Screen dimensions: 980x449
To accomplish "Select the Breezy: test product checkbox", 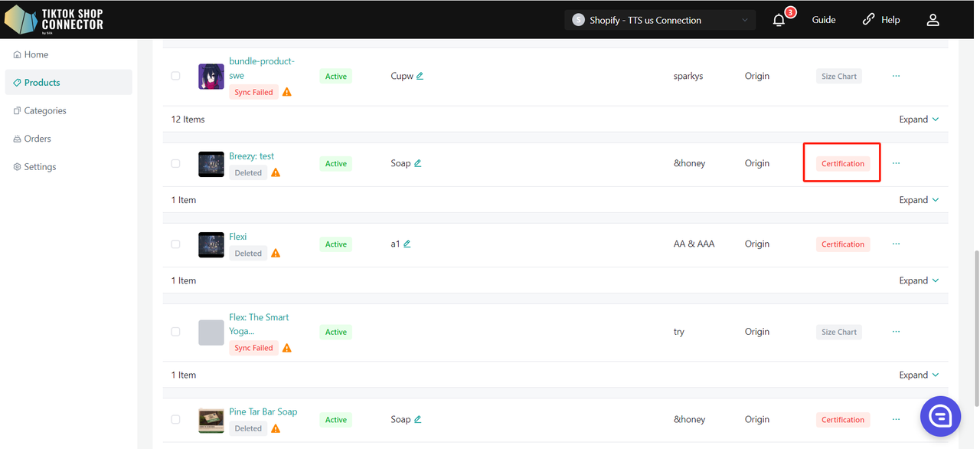I will [x=175, y=164].
